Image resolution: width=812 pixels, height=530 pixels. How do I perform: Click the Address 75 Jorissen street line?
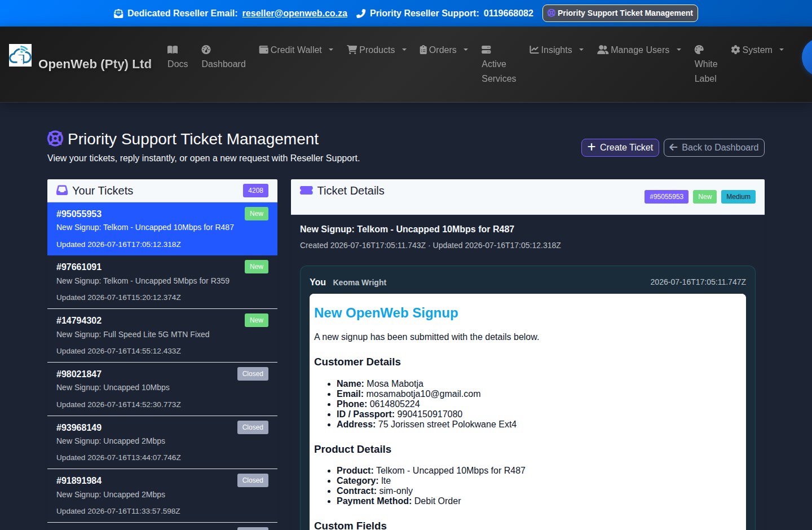coord(426,424)
